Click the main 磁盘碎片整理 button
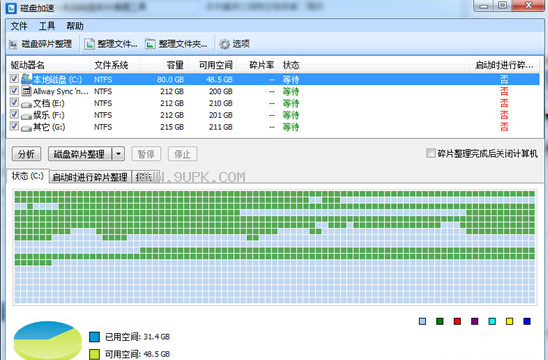Image resolution: width=548 pixels, height=360 pixels. (80, 154)
